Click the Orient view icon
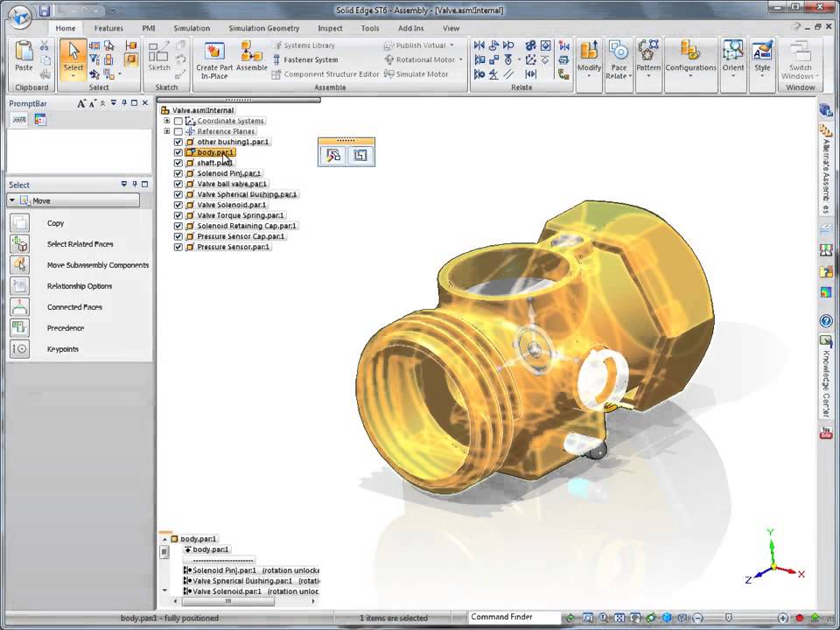The width and height of the screenshot is (840, 630). pos(732,52)
